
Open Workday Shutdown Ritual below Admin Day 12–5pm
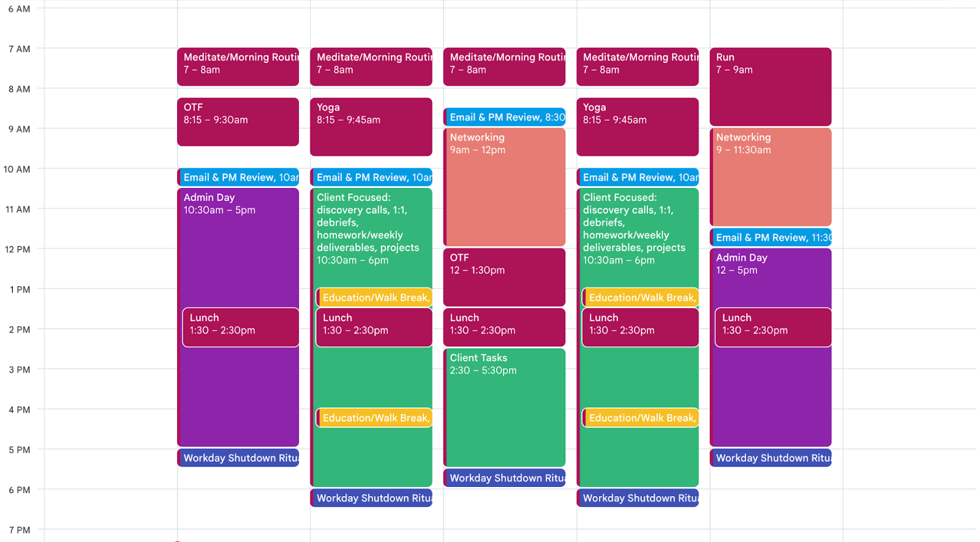point(771,457)
